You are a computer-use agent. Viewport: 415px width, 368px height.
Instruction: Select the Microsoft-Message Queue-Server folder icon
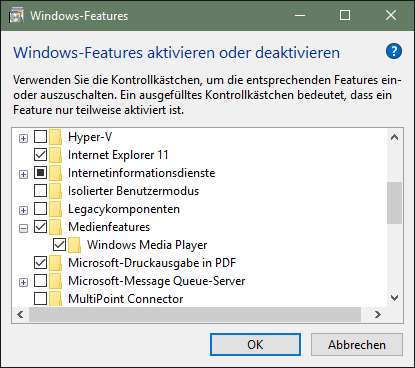[55, 281]
